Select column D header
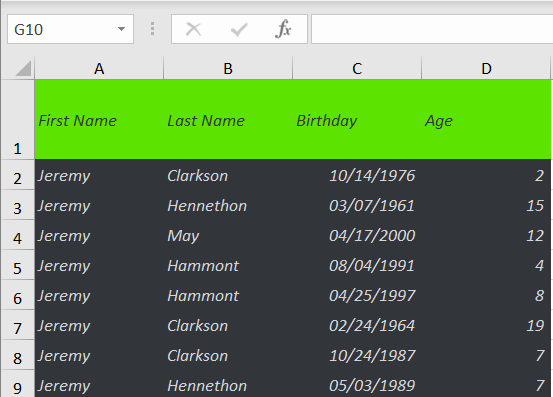This screenshot has height=397, width=553. [486, 68]
